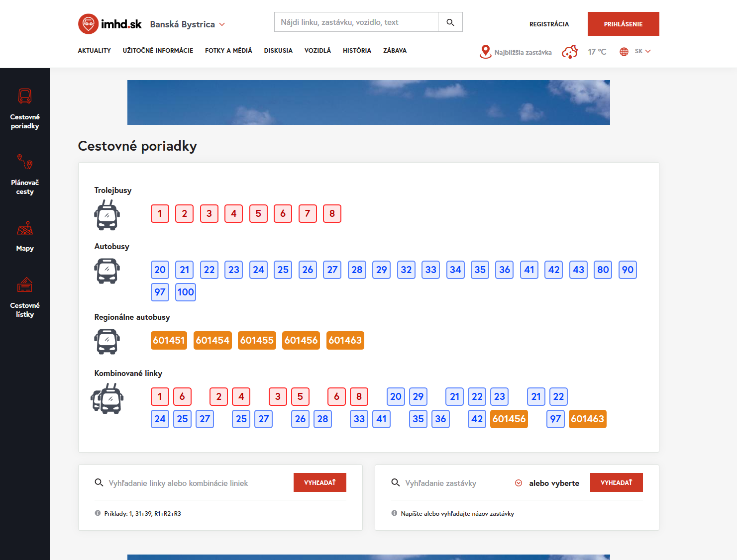Open Cestovné poriadky in the sidebar
The width and height of the screenshot is (737, 560).
point(25,109)
